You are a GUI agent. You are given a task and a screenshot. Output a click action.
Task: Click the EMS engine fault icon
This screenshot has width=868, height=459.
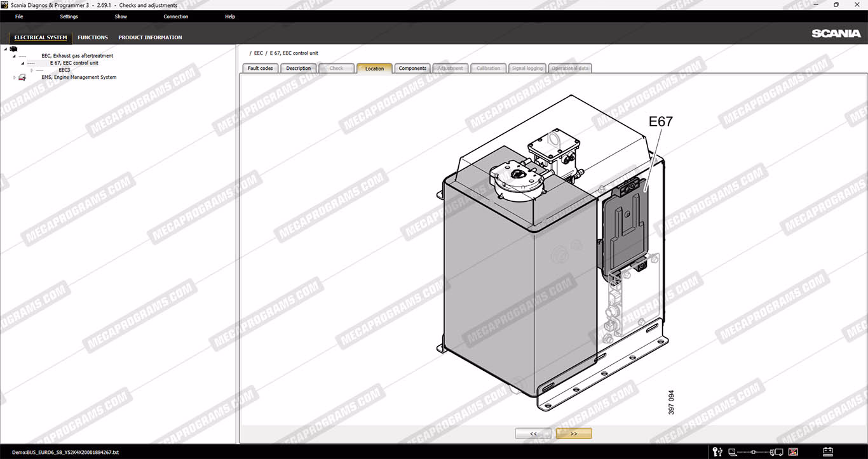pyautogui.click(x=22, y=77)
